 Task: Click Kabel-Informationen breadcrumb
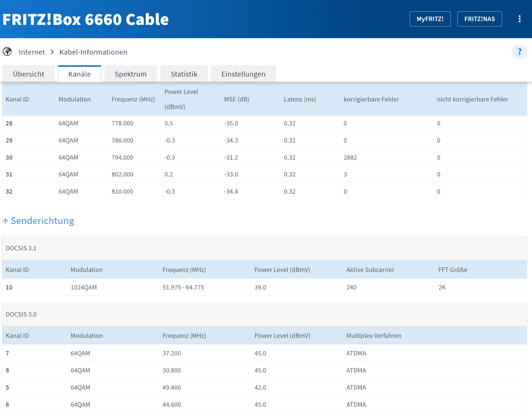pos(93,52)
